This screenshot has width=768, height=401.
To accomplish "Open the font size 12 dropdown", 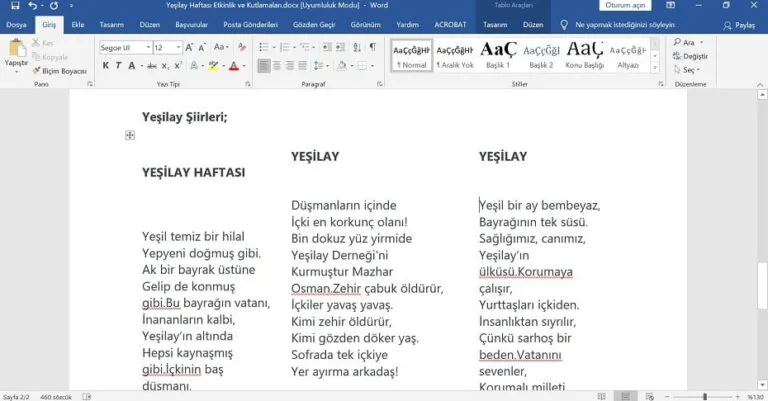I will click(178, 47).
